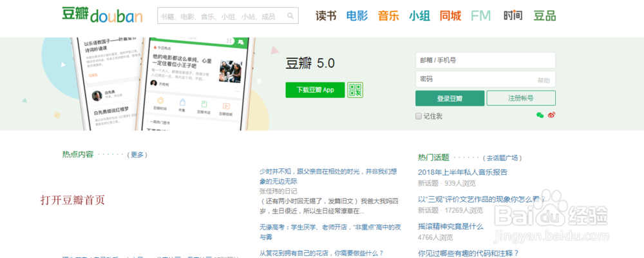Log in with the WeChat icon
The height and width of the screenshot is (258, 644).
[x=540, y=115]
